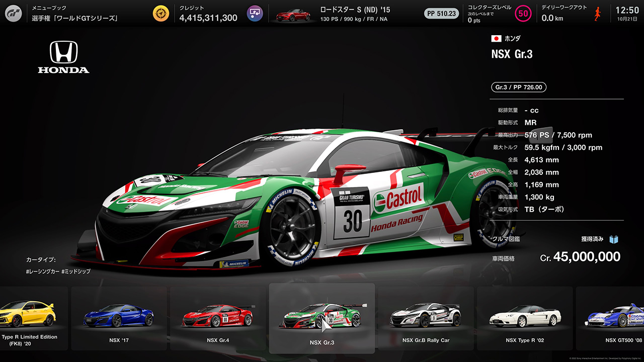Viewport: 644px width, 362px height.
Task: Click the 59.5 kgfm / 3,000 rpm value
Action: coord(563,148)
